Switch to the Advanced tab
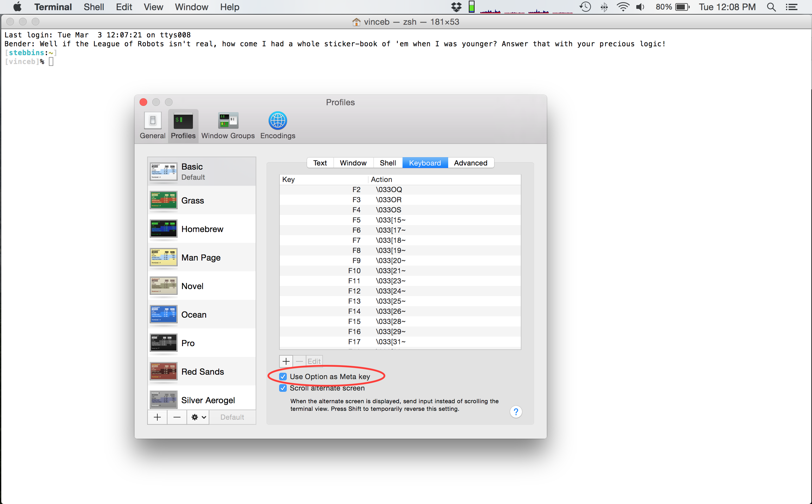The width and height of the screenshot is (812, 504). pos(470,163)
